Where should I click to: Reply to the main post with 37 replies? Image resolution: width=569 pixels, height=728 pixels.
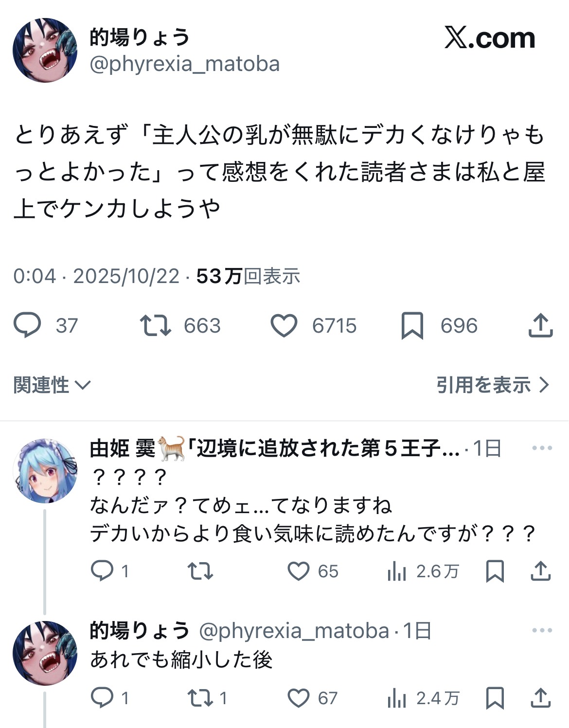point(27,326)
